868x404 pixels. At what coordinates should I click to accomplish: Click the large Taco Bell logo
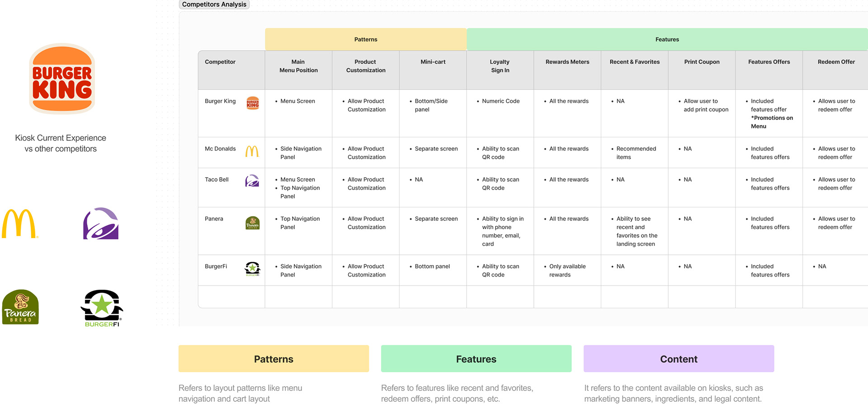click(x=101, y=223)
